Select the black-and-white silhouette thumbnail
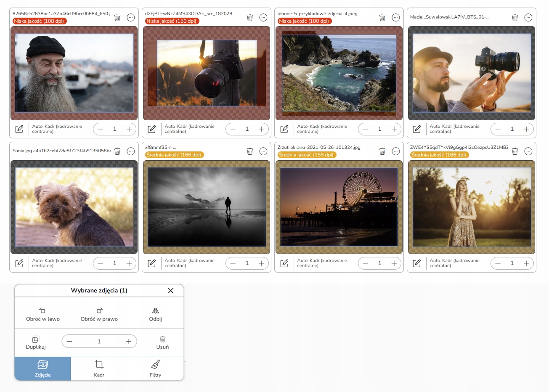 [207, 207]
